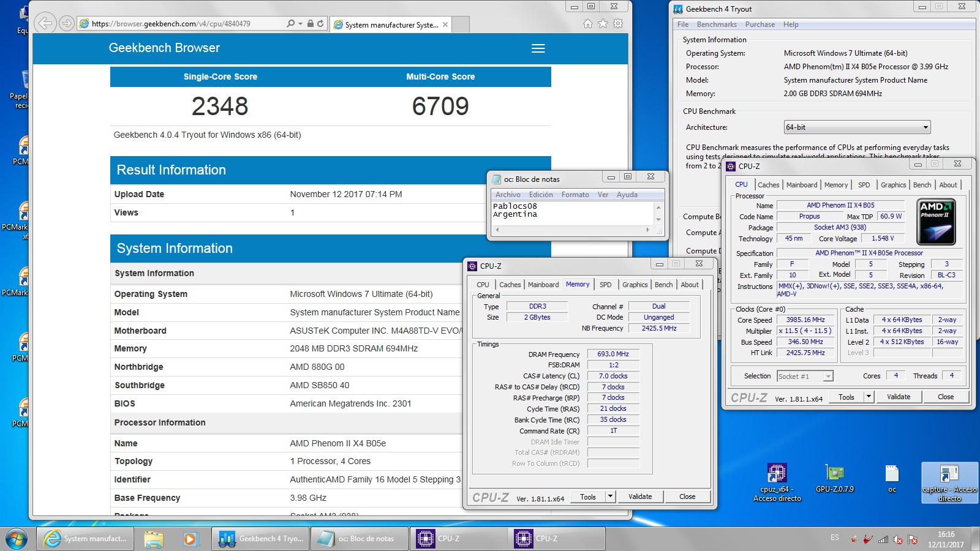This screenshot has height=551, width=980.
Task: Click Close in CPU-Z CPU window
Action: [x=946, y=397]
